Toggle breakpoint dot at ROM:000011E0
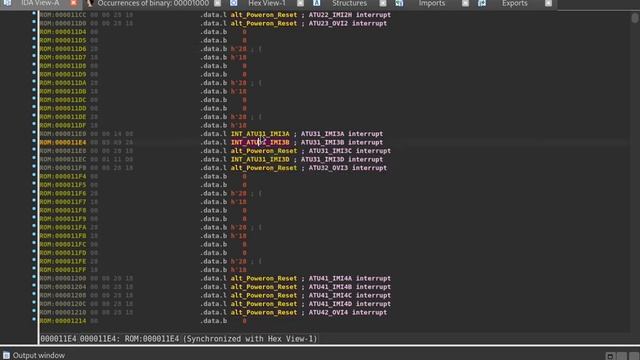 pyautogui.click(x=34, y=132)
